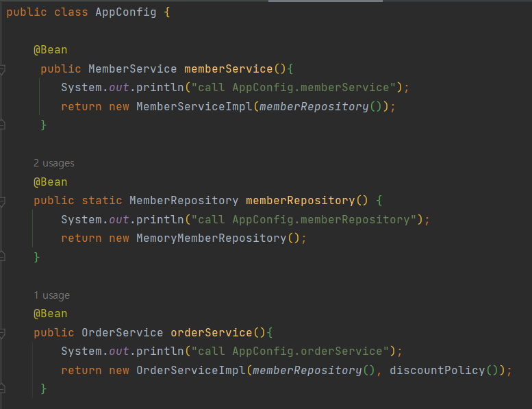Click the orderService method name declaration
532x409 pixels.
[x=212, y=333]
